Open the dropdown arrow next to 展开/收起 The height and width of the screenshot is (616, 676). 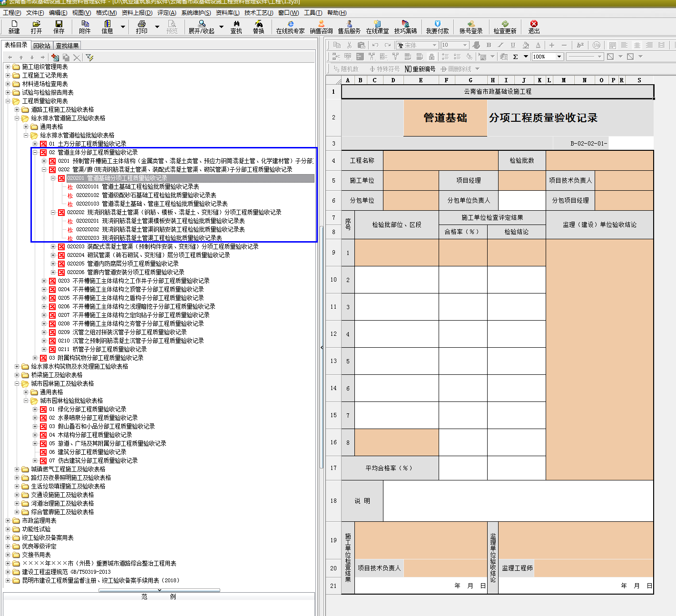pyautogui.click(x=221, y=27)
